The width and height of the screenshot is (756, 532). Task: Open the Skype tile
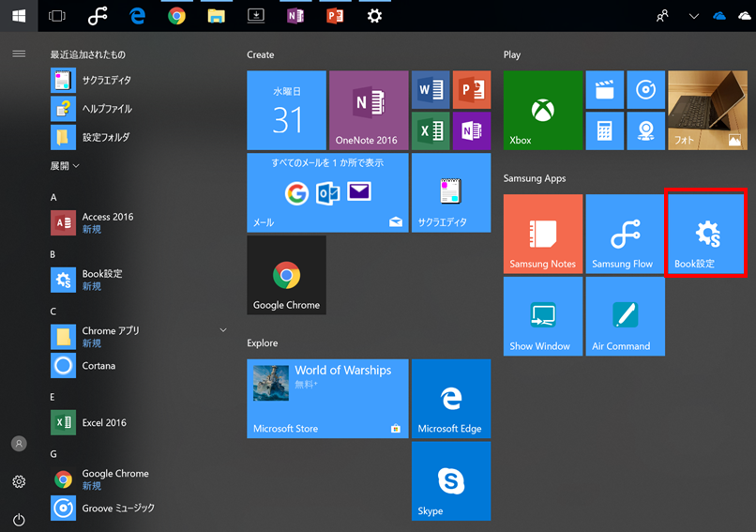(451, 481)
